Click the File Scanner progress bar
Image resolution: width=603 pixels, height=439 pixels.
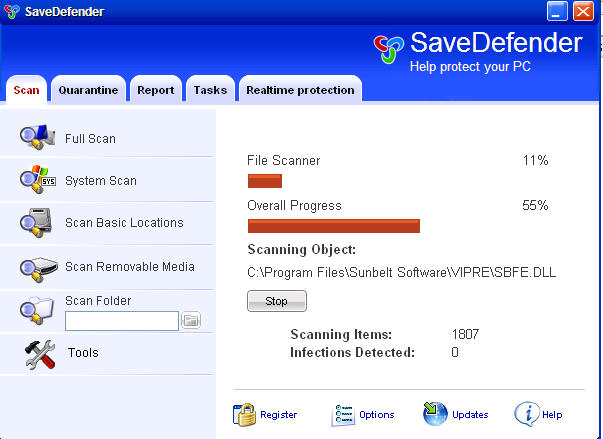coord(265,181)
